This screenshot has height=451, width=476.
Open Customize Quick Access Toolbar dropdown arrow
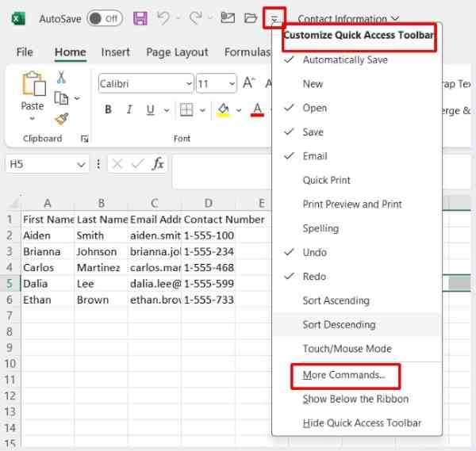[274, 19]
